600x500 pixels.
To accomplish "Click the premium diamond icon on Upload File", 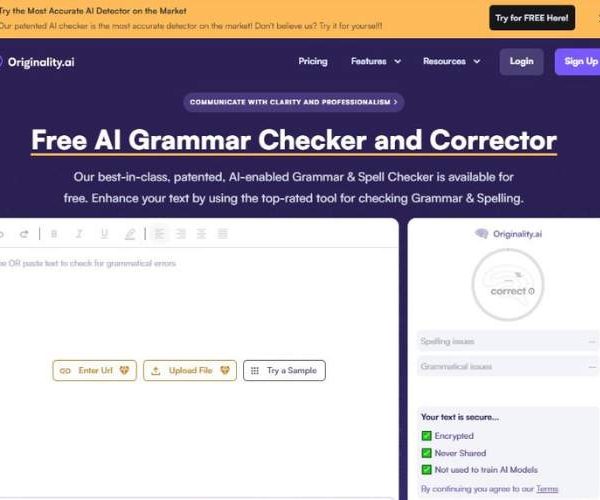I will [x=225, y=370].
